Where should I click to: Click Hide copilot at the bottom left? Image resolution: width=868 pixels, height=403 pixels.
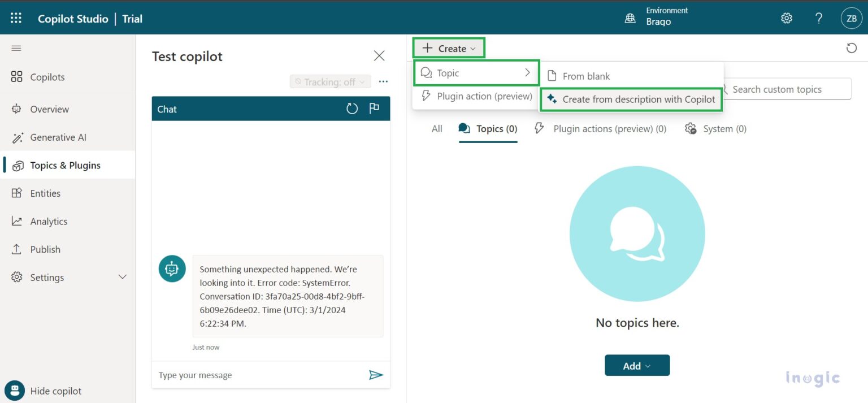(55, 391)
